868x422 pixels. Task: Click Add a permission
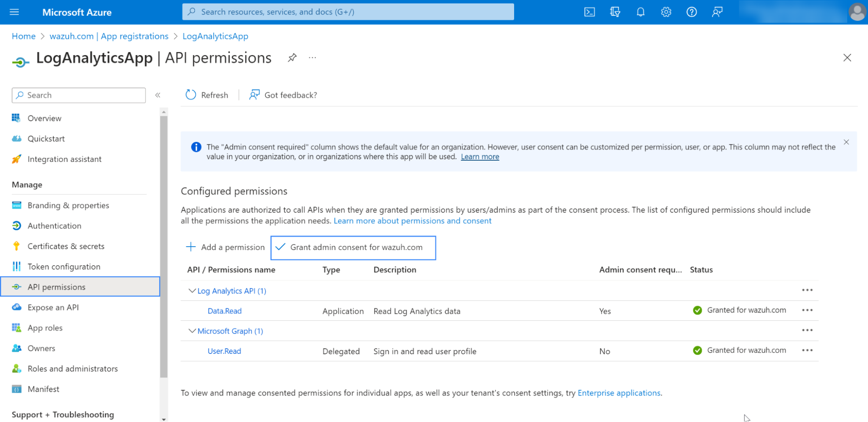(225, 247)
